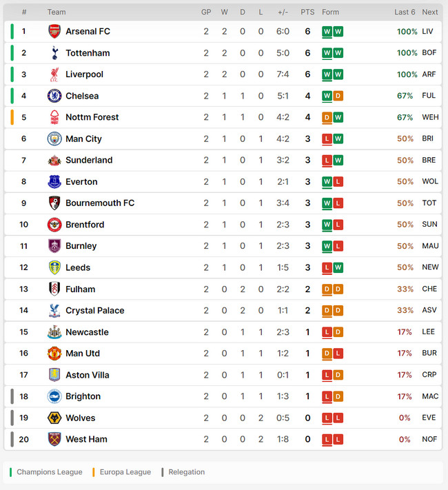Click the Everton club badge
This screenshot has height=490, width=448.
[54, 181]
